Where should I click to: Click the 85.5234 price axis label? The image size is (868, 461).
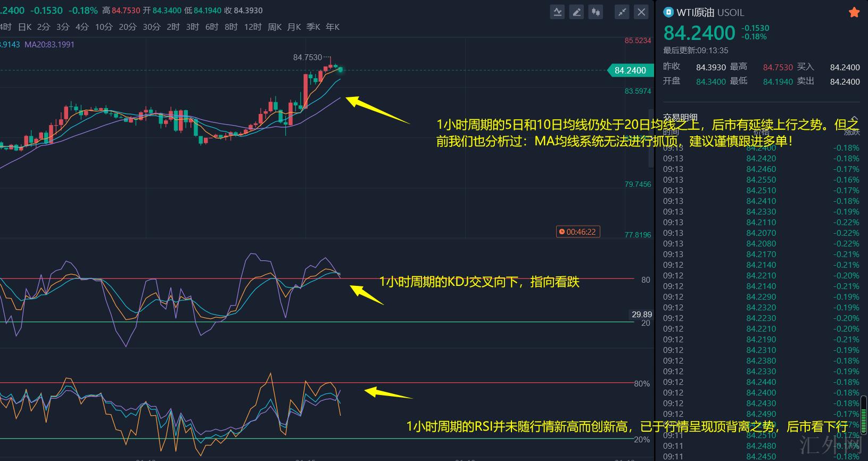click(x=638, y=40)
